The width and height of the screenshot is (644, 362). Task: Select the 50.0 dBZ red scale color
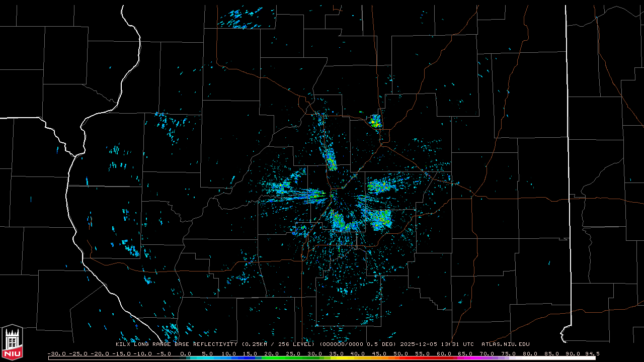(x=401, y=358)
